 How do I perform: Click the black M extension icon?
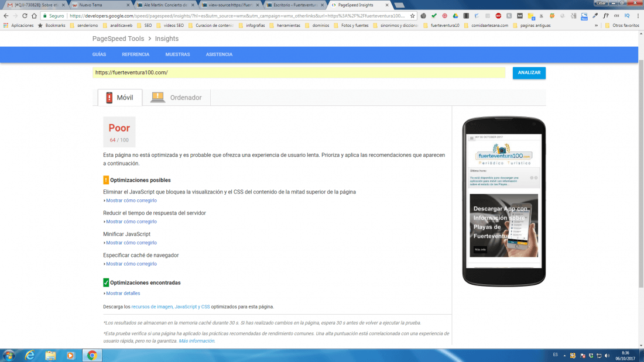pyautogui.click(x=520, y=16)
